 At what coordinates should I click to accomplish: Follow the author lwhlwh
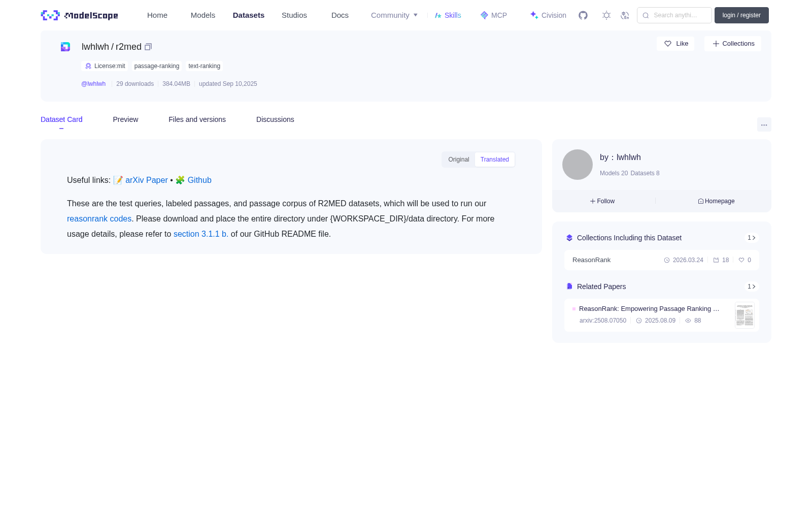coord(602,201)
